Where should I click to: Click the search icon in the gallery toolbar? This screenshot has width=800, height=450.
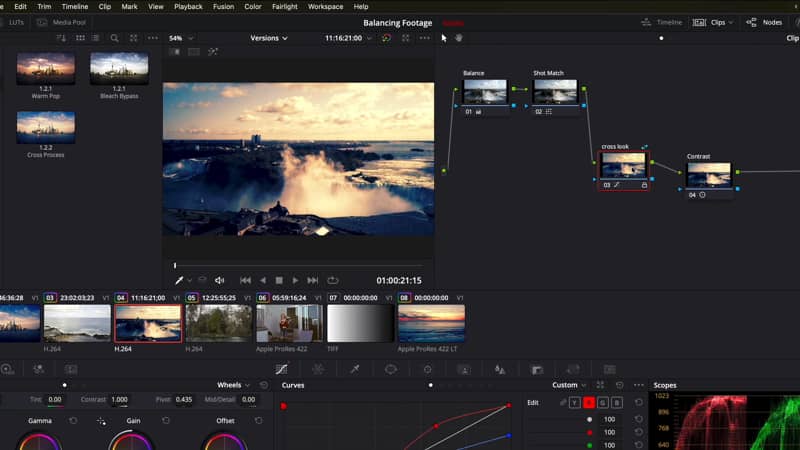115,38
